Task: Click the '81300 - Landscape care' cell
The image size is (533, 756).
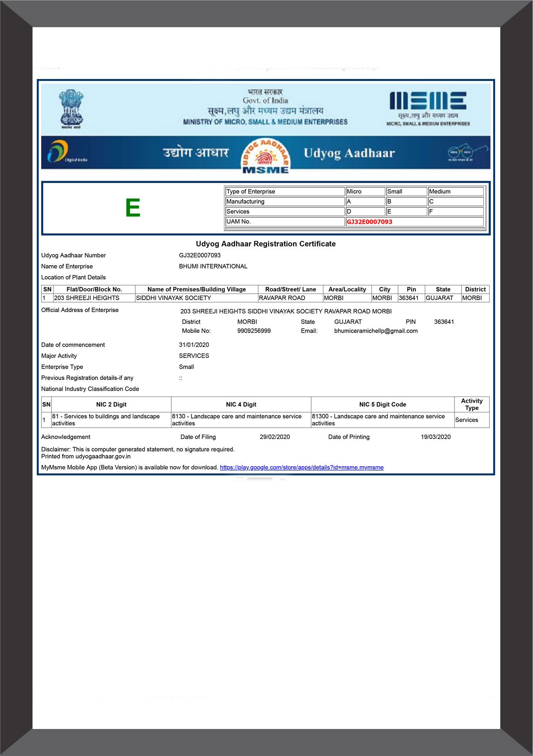Action: coord(383,420)
